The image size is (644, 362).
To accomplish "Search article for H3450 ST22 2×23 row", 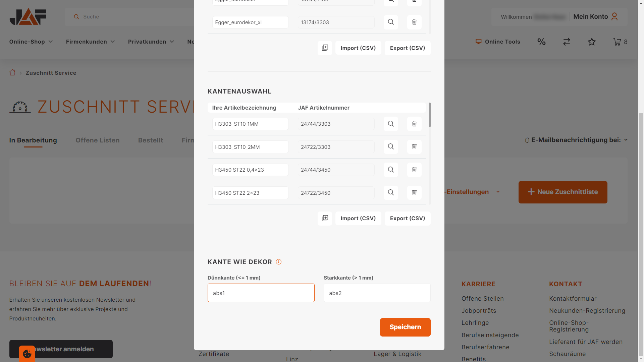I will click(x=391, y=193).
